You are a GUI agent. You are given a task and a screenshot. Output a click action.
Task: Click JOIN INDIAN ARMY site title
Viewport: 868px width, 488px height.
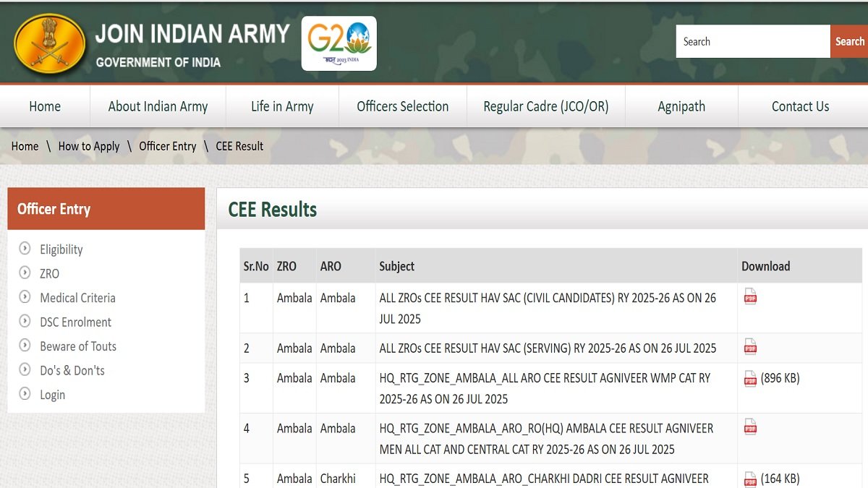[x=192, y=33]
